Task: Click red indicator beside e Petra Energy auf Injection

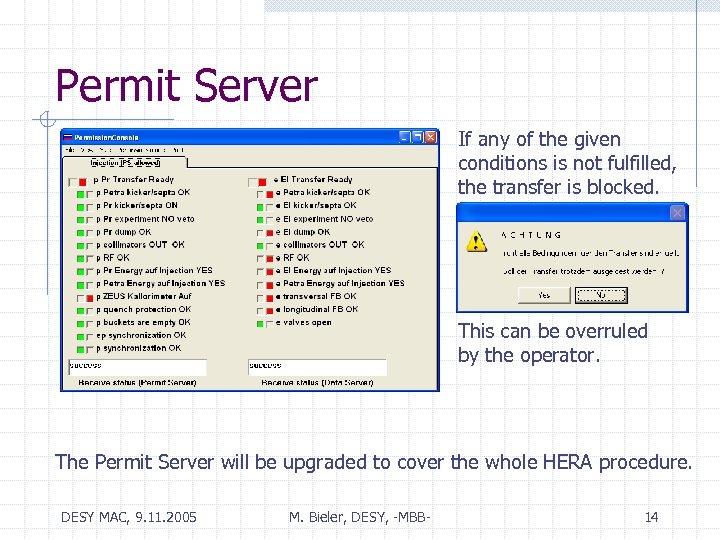Action: tap(270, 285)
